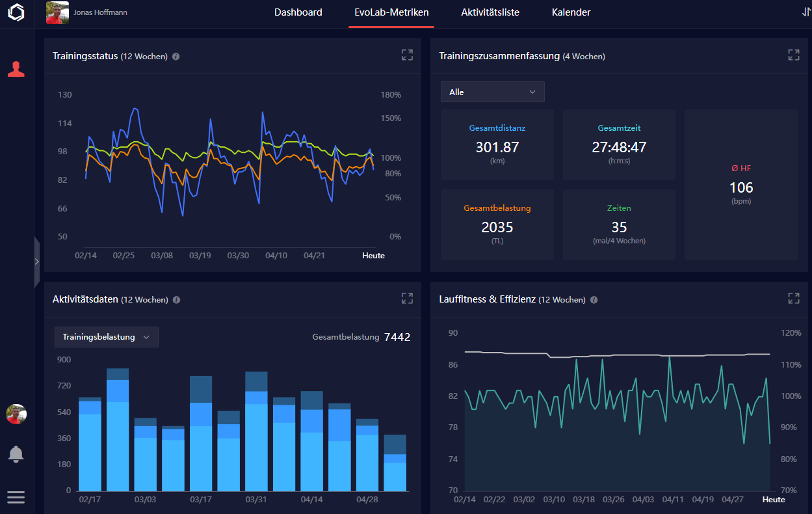
Task: Open the Trainingsbelastung dropdown
Action: coord(107,337)
